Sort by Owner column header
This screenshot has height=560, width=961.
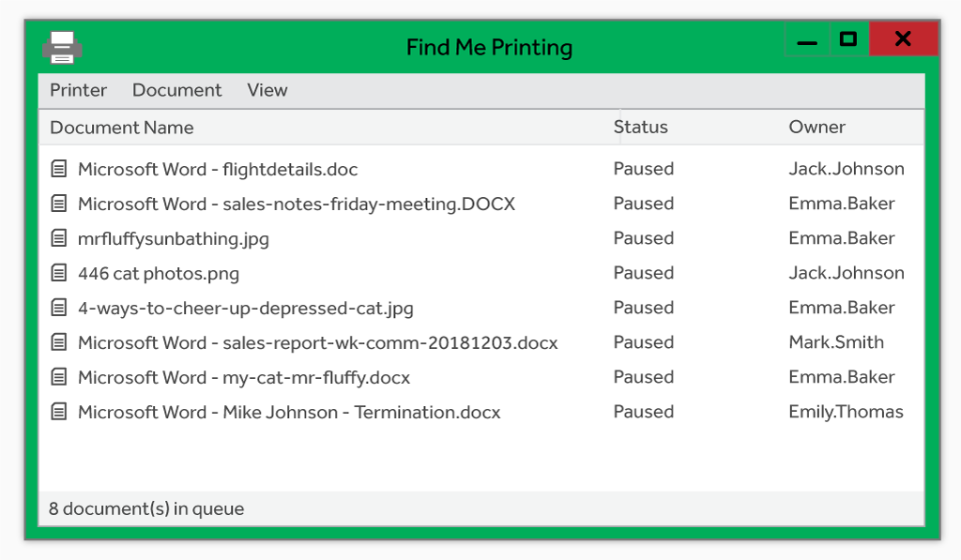[x=817, y=127]
